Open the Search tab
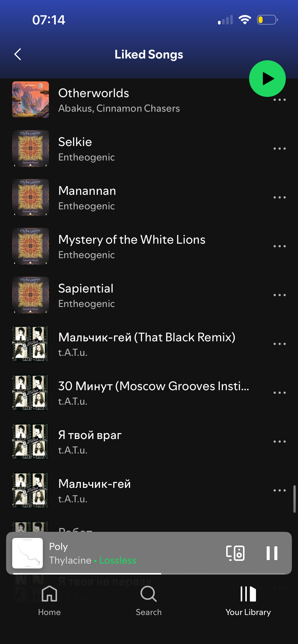 [149, 601]
